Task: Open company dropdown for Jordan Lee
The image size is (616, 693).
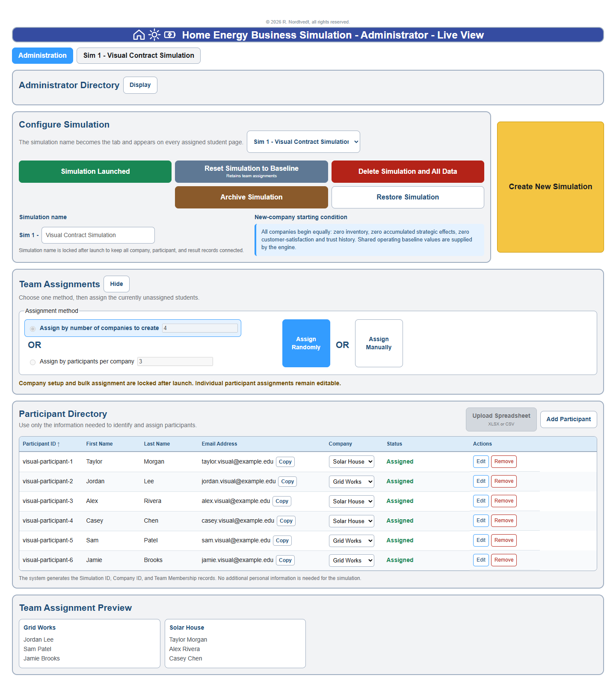Action: tap(351, 482)
